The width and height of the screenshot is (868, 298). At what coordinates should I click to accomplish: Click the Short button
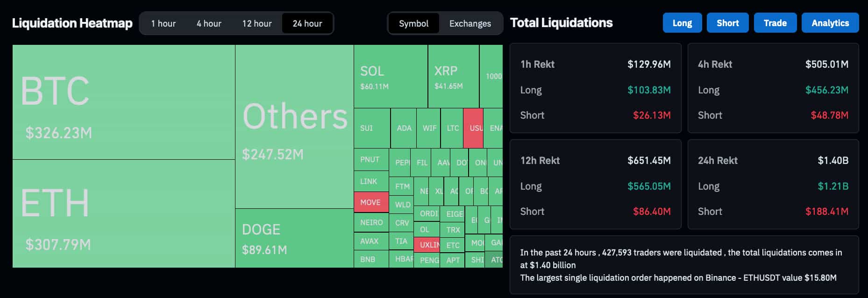(727, 22)
